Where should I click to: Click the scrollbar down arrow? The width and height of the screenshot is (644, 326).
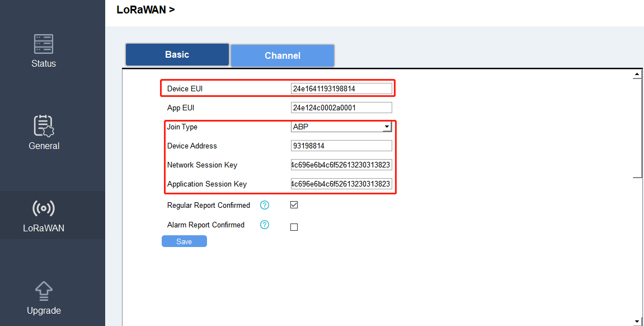(x=637, y=321)
